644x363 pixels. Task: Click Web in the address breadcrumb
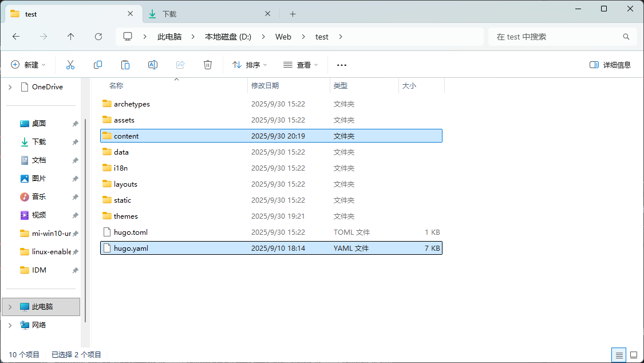click(283, 37)
